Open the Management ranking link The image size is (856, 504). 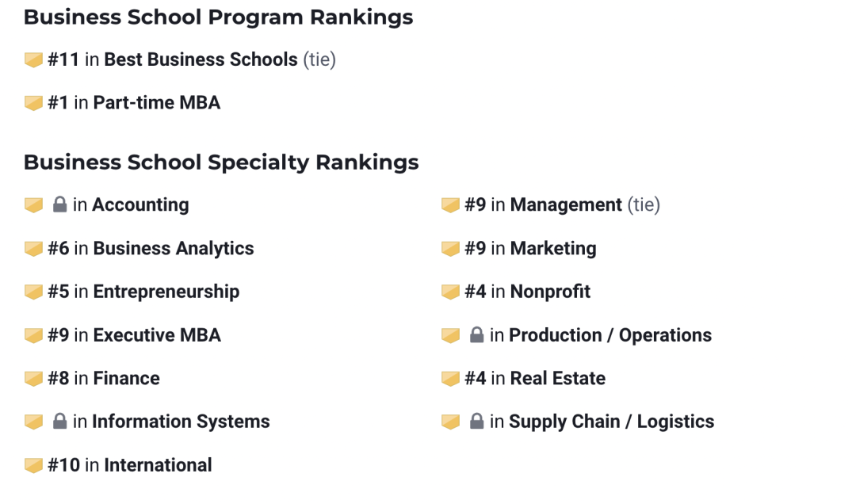coord(566,205)
